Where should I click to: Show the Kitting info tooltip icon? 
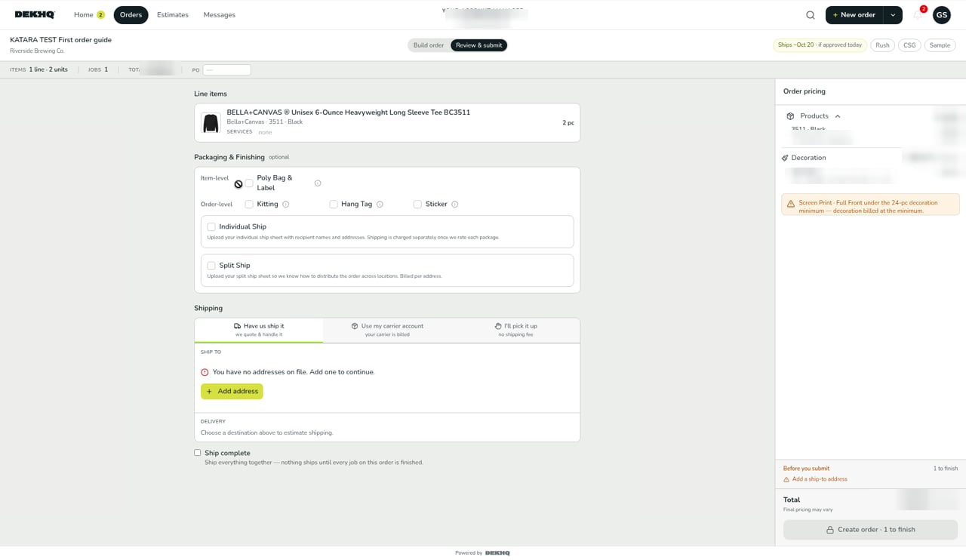pos(286,205)
